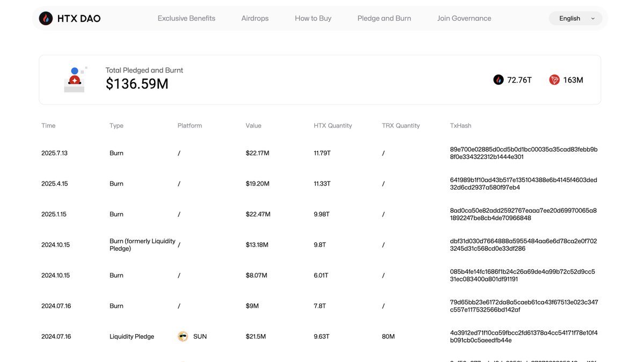Click the HTX quantity 11.79T

pyautogui.click(x=322, y=153)
